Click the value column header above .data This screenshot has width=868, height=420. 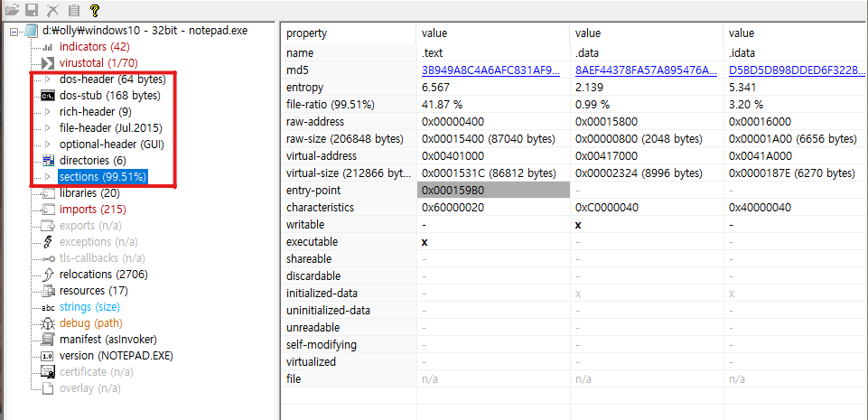click(x=647, y=33)
